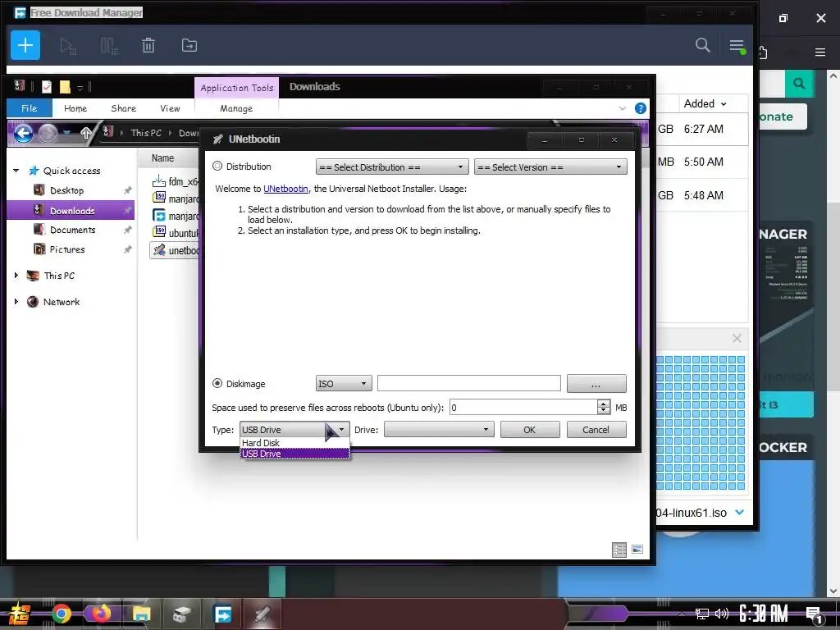Click the pause downloads icon
This screenshot has height=630, width=840.
109,46
